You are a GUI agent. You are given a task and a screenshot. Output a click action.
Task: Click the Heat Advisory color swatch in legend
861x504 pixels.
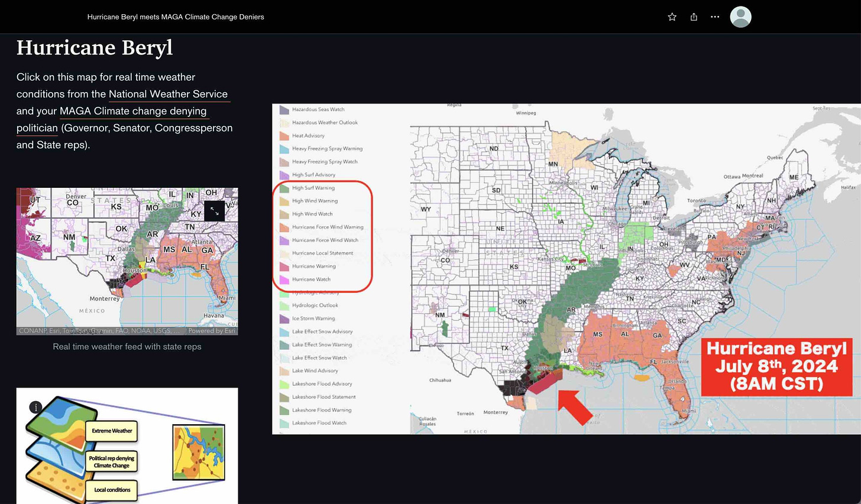[x=284, y=136]
